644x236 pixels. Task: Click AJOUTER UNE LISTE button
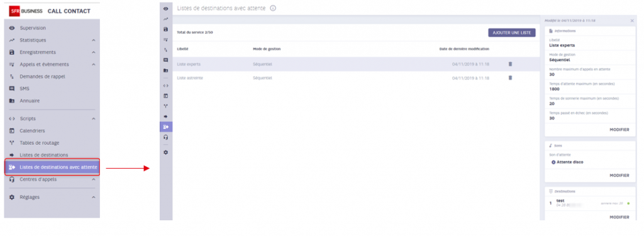coord(512,33)
